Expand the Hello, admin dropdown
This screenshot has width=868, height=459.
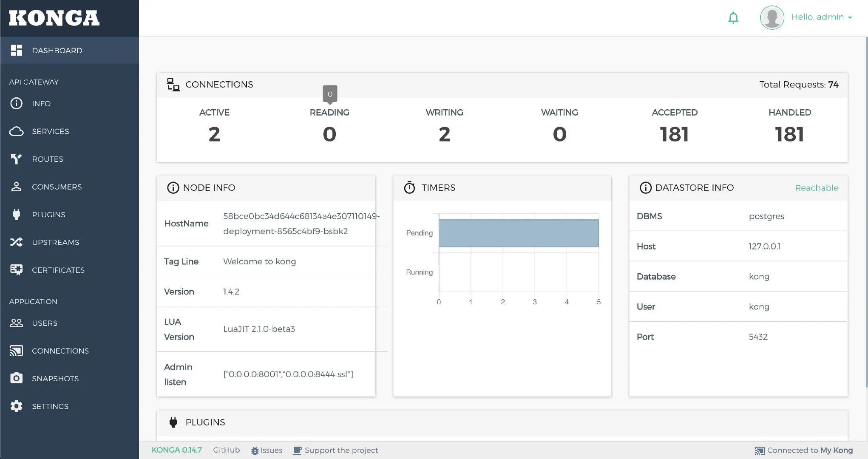click(x=821, y=17)
